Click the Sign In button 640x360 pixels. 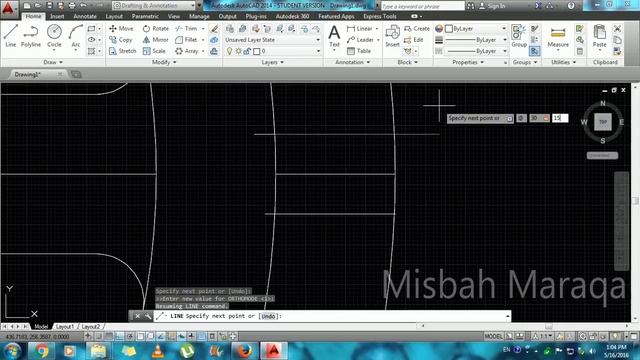click(492, 6)
